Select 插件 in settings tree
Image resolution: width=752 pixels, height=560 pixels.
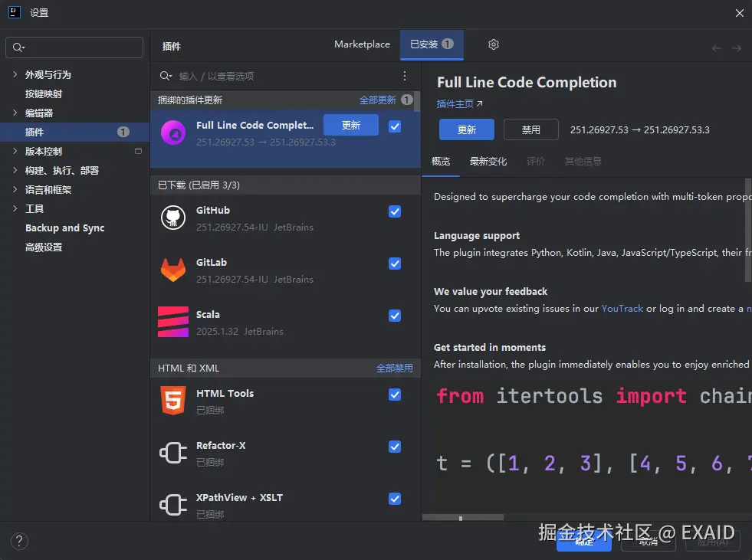(x=75, y=132)
